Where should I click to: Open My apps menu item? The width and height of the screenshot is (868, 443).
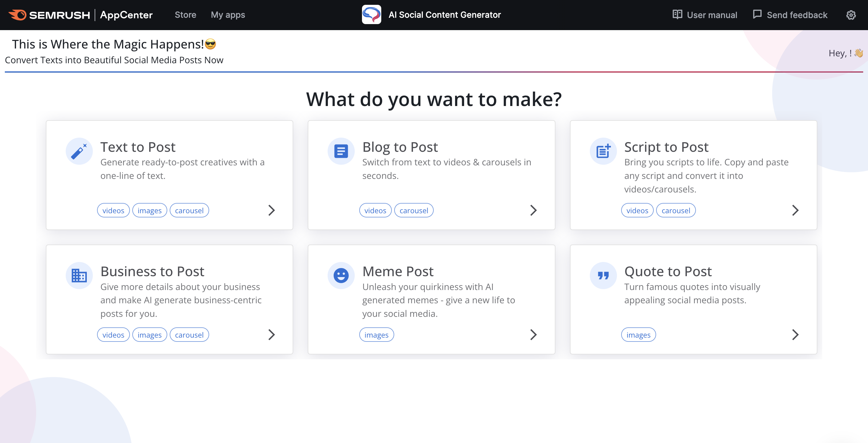tap(228, 15)
